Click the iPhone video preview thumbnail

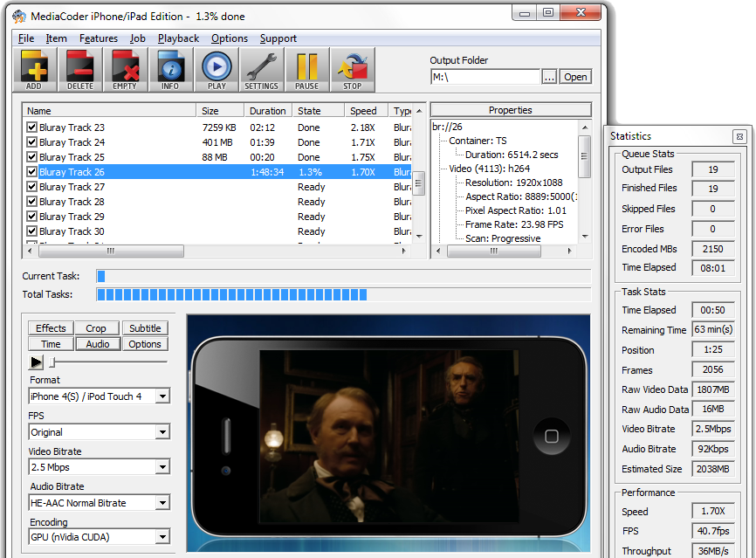tap(389, 437)
